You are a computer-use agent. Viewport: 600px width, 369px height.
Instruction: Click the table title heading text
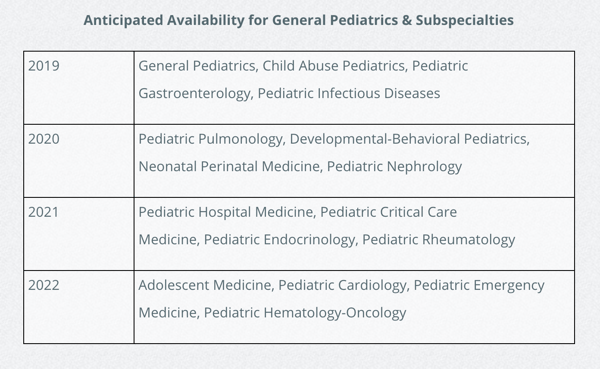click(x=298, y=20)
